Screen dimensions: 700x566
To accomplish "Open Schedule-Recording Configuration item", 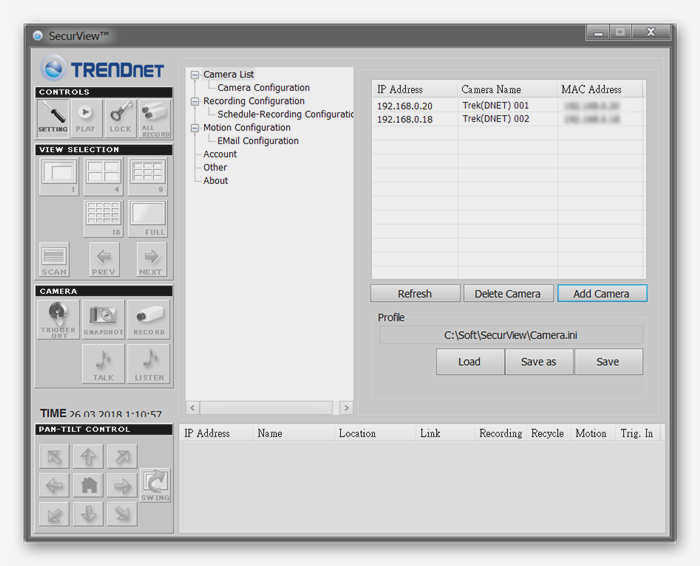I will point(285,114).
